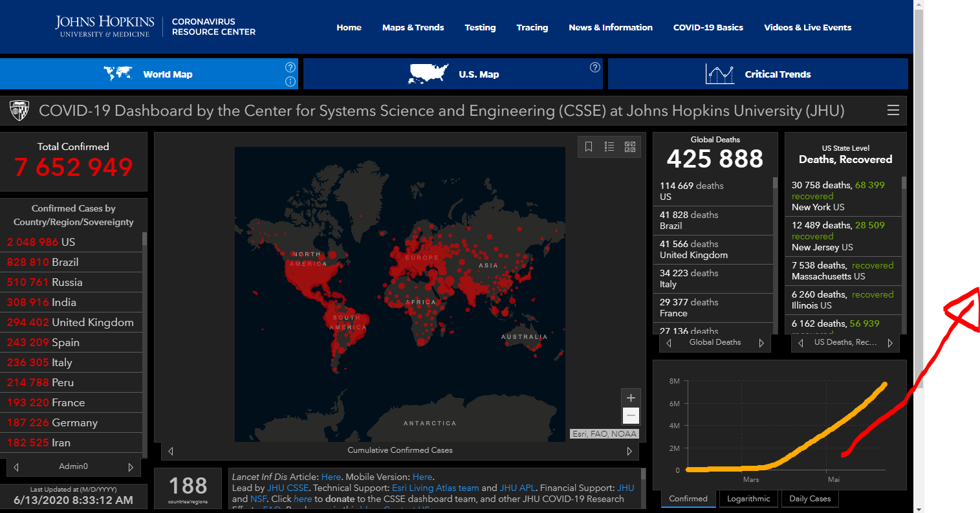Viewport: 980px width, 513px height.
Task: Open the map bookmarks icon
Action: click(x=589, y=147)
